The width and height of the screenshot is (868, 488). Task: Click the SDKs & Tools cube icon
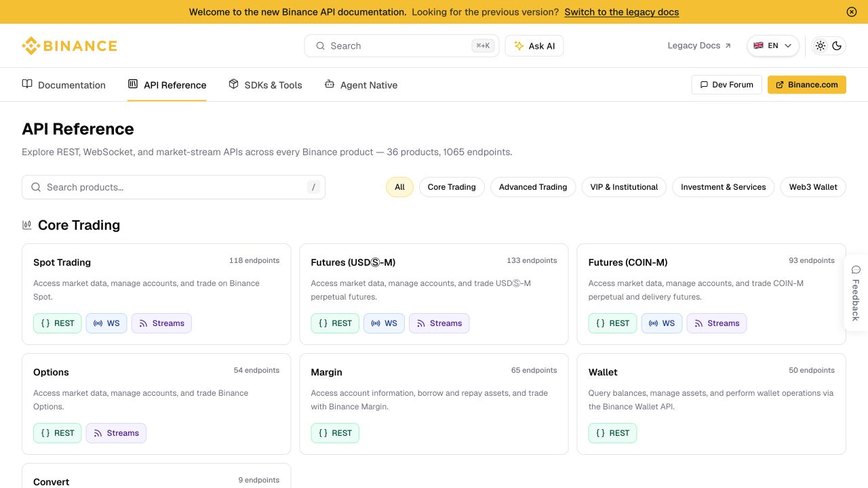(x=234, y=84)
